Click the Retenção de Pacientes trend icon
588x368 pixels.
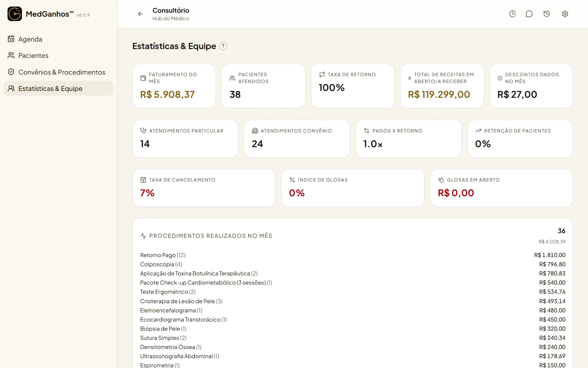478,131
